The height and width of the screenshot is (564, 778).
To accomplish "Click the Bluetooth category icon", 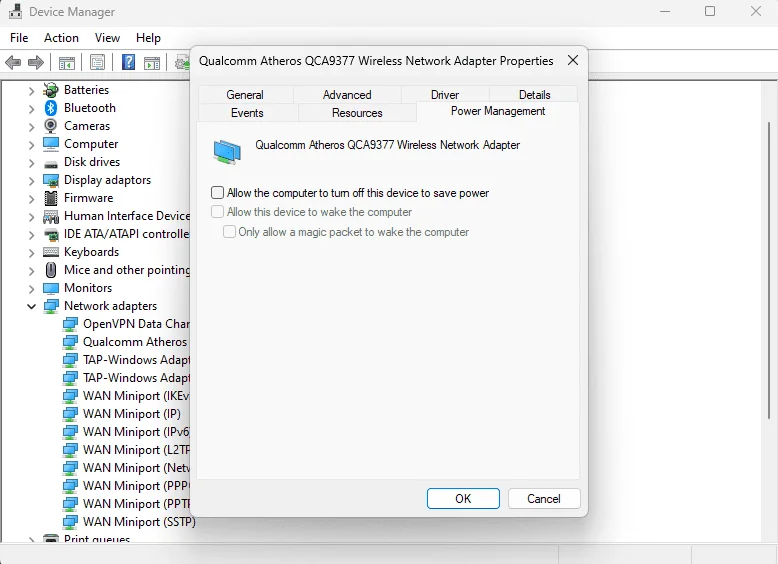I will (51, 108).
